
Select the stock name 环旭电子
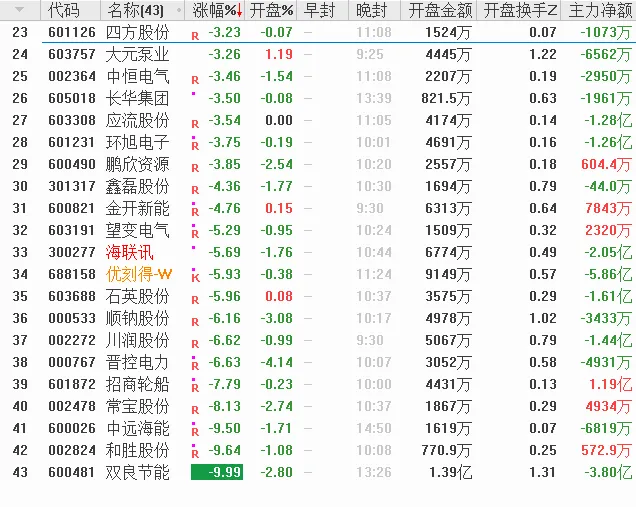(x=137, y=142)
